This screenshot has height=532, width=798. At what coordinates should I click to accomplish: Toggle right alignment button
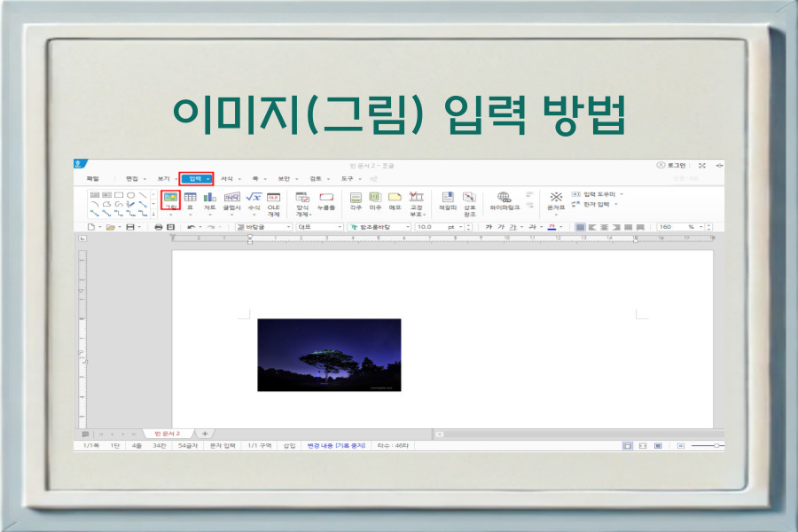(x=616, y=227)
